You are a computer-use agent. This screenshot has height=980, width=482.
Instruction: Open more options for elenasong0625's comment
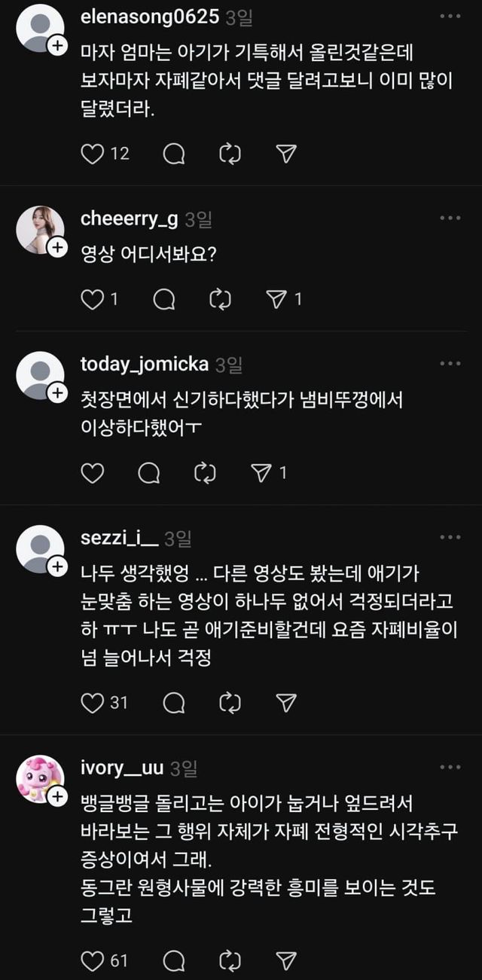(x=450, y=17)
